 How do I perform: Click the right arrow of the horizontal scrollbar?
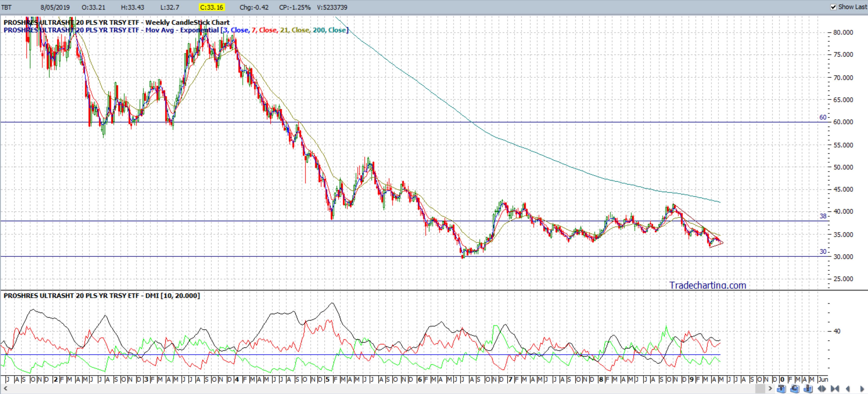771,389
